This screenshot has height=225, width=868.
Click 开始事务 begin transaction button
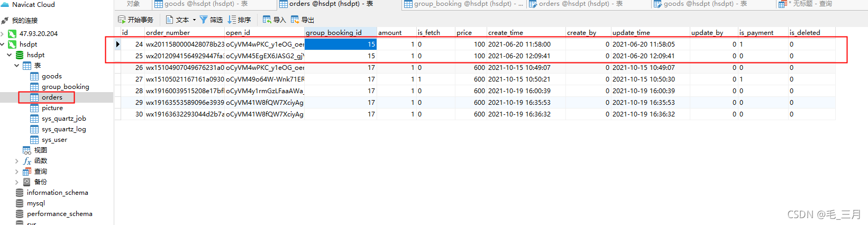pyautogui.click(x=136, y=20)
